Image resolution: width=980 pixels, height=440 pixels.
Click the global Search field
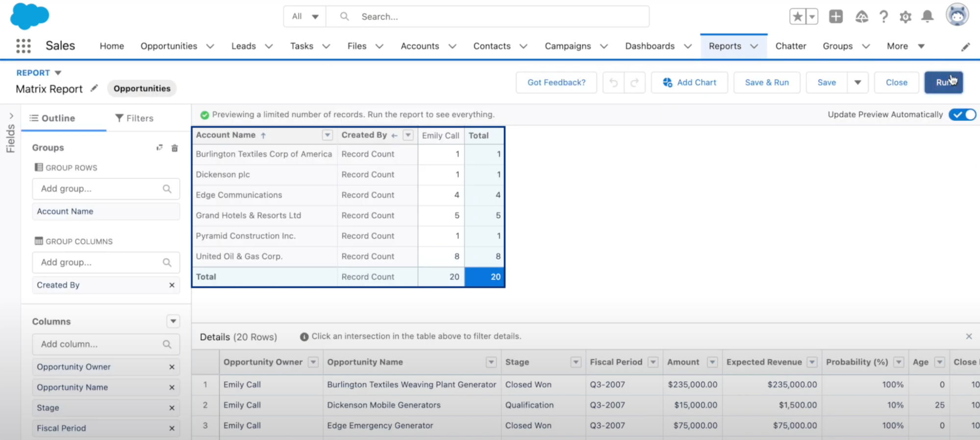(488, 17)
